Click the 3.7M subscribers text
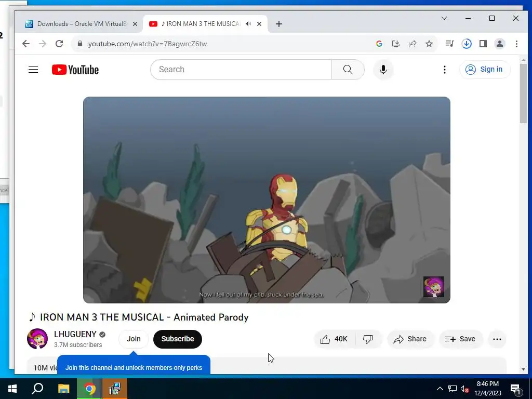This screenshot has width=532, height=399. [x=78, y=345]
